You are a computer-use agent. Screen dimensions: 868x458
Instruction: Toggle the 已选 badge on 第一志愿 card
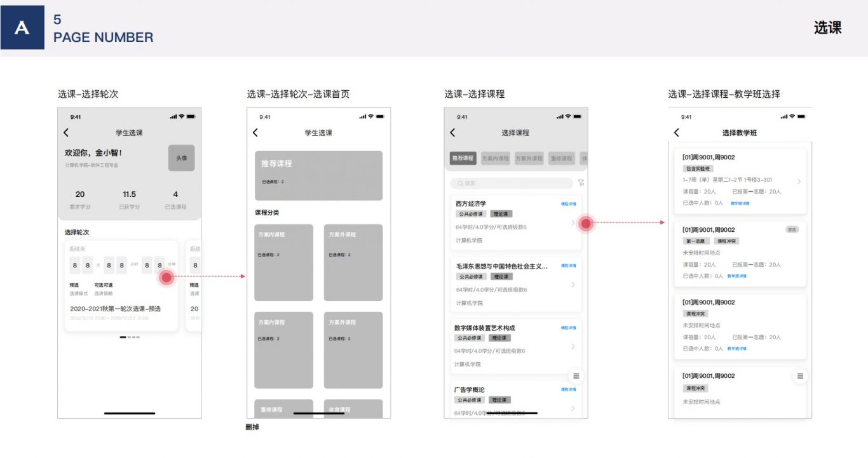click(x=792, y=229)
